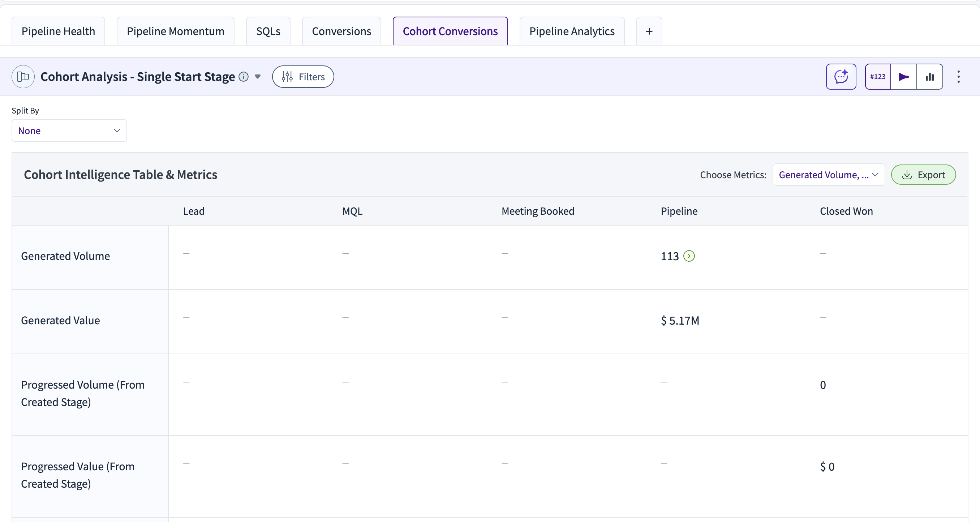Switch to funnel view icon
Viewport: 980px width, 522px height.
tap(903, 77)
